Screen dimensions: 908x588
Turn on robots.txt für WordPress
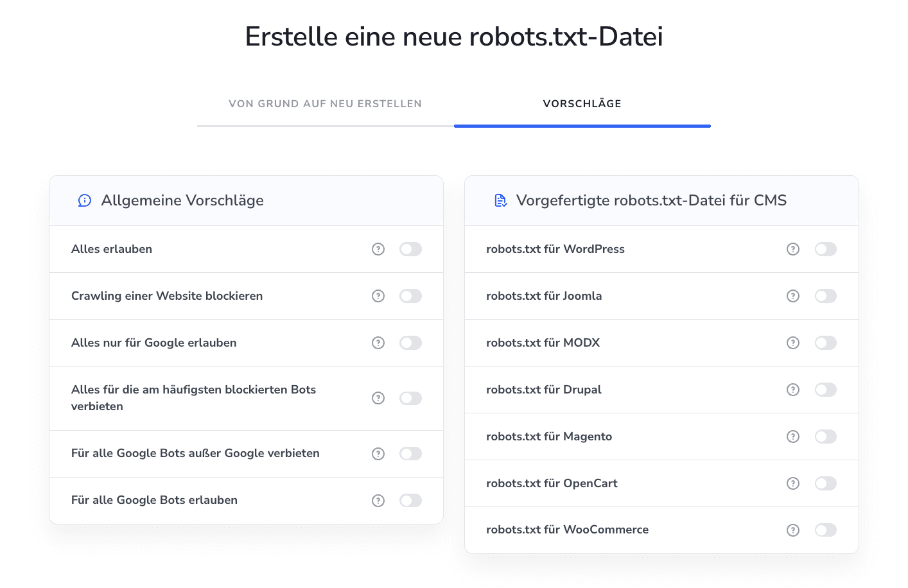826,249
